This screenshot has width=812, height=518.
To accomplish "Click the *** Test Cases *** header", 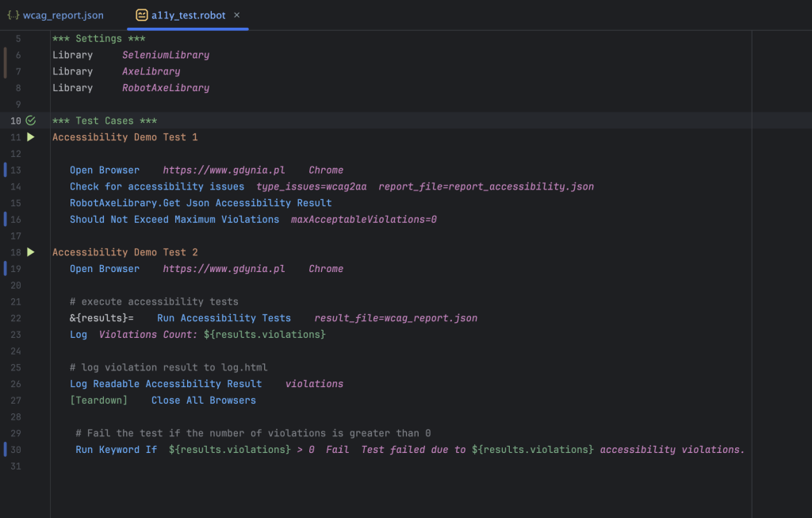I will (x=105, y=121).
